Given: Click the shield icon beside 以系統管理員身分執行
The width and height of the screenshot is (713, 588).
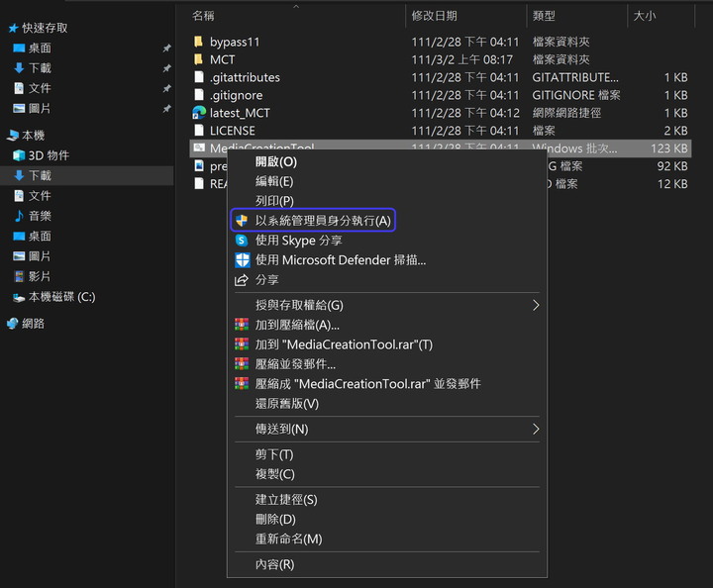Looking at the screenshot, I should click(242, 221).
